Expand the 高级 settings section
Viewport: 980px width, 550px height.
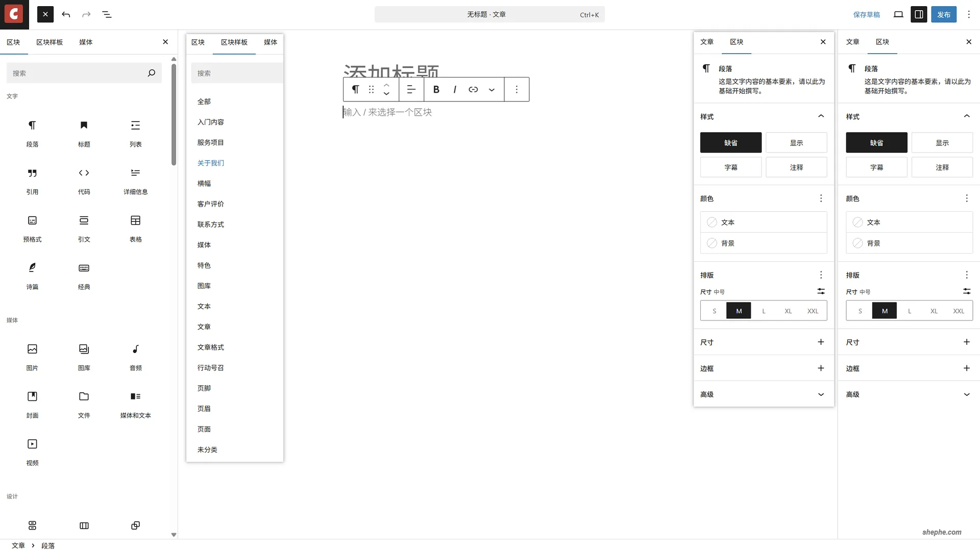pyautogui.click(x=763, y=394)
